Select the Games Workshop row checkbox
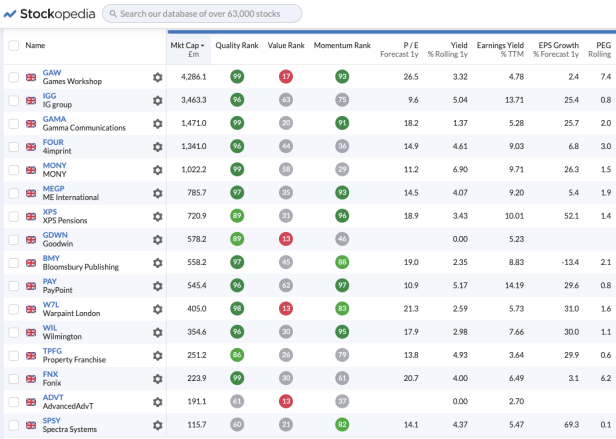 [x=13, y=77]
